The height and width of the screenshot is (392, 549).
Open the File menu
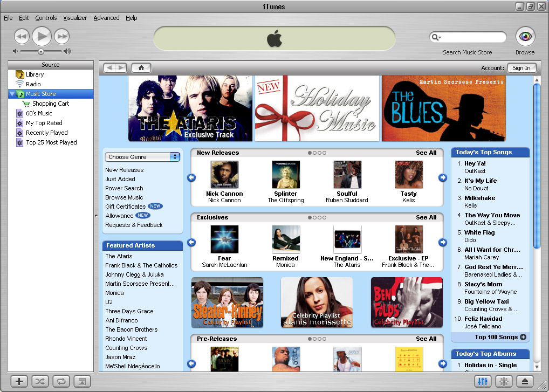pyautogui.click(x=8, y=18)
